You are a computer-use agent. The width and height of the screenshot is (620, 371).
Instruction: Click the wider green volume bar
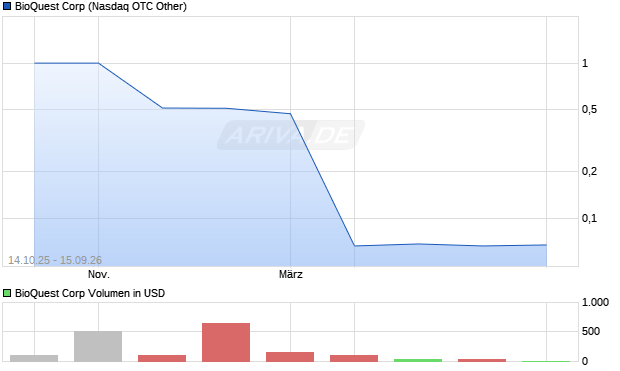point(418,360)
